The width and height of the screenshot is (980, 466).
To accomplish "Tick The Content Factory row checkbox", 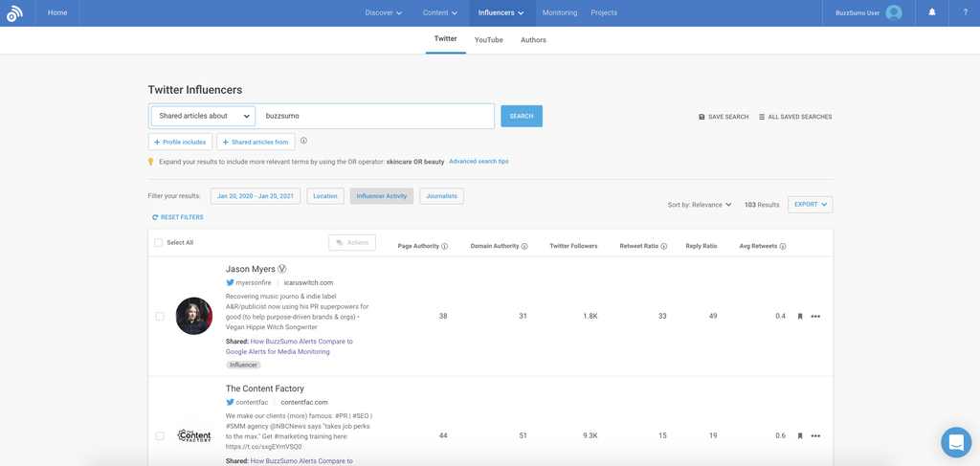I will click(160, 435).
